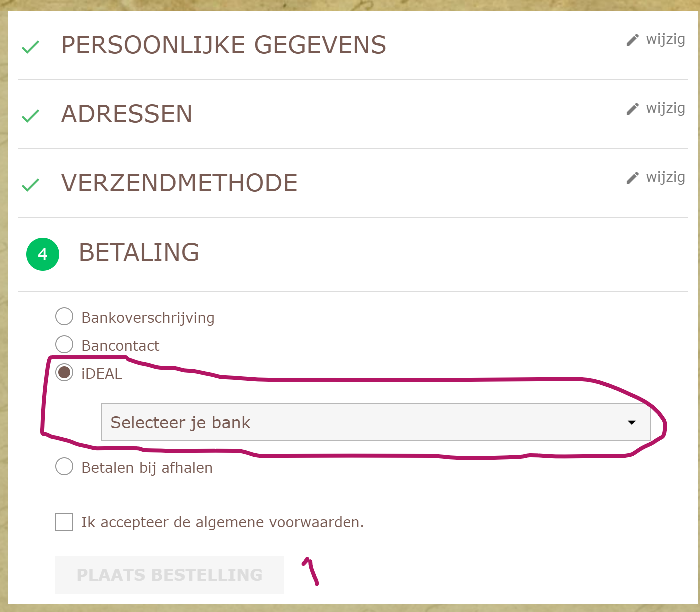This screenshot has height=612, width=700.
Task: Click the dropdown arrow of the bank selector
Action: click(x=632, y=423)
